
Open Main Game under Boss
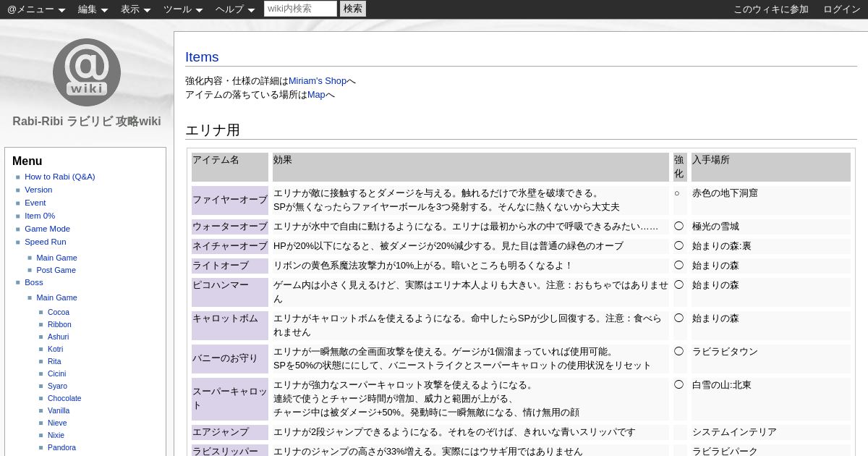click(x=56, y=297)
